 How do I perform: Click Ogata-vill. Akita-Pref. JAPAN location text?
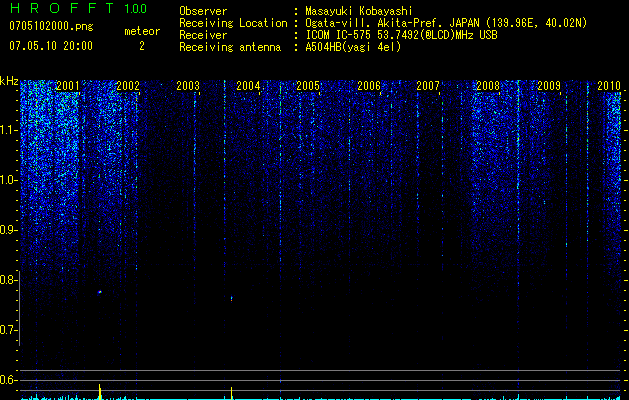coord(446,23)
